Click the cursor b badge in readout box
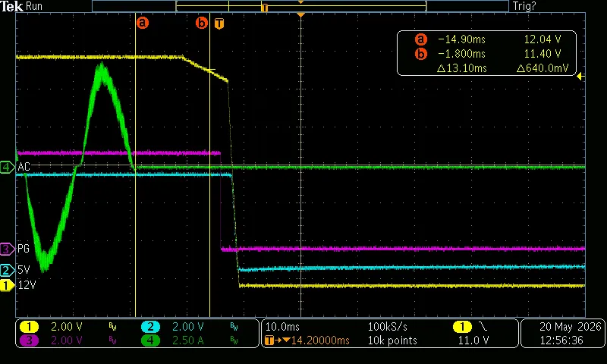 pos(421,54)
